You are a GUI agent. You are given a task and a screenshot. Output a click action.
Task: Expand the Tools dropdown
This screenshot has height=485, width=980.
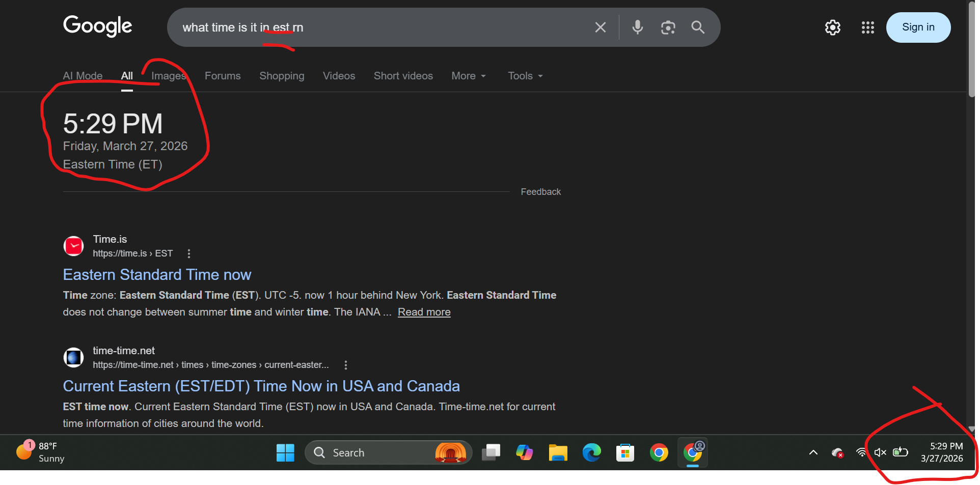coord(525,76)
